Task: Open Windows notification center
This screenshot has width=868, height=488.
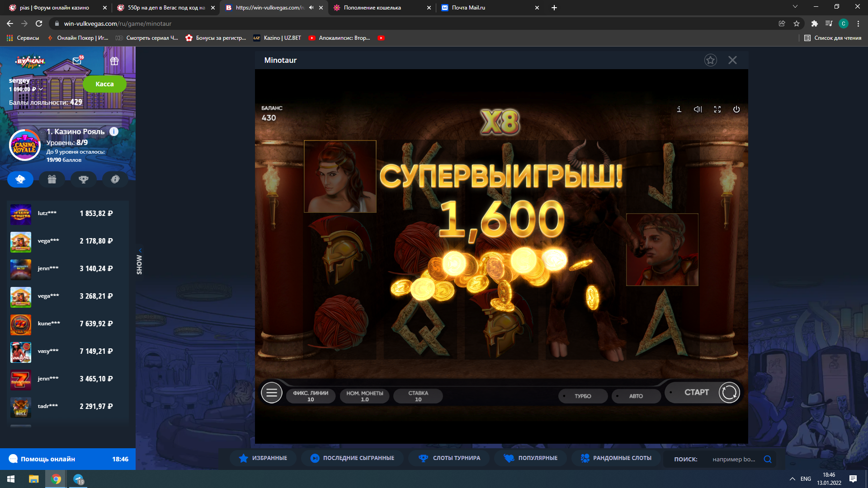Action: (853, 479)
